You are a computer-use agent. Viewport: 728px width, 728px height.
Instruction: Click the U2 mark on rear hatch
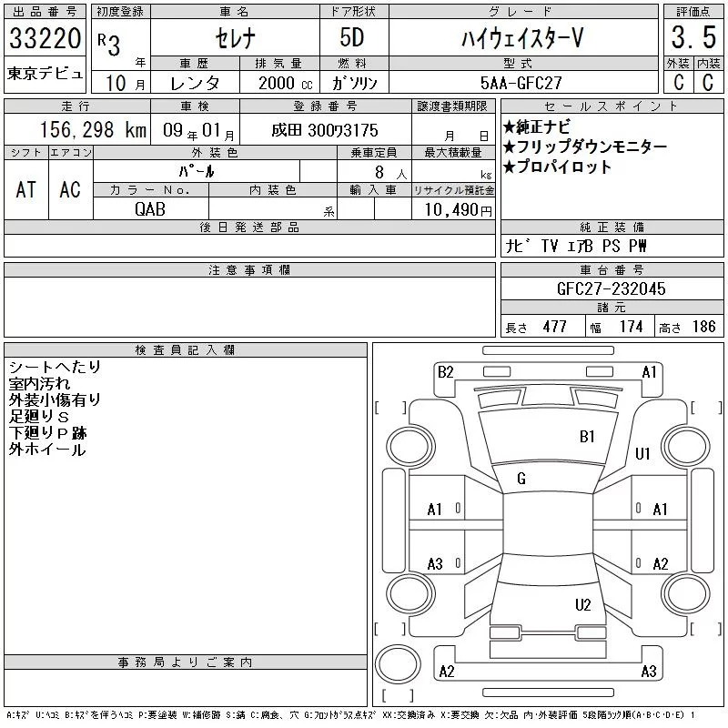[x=582, y=605]
